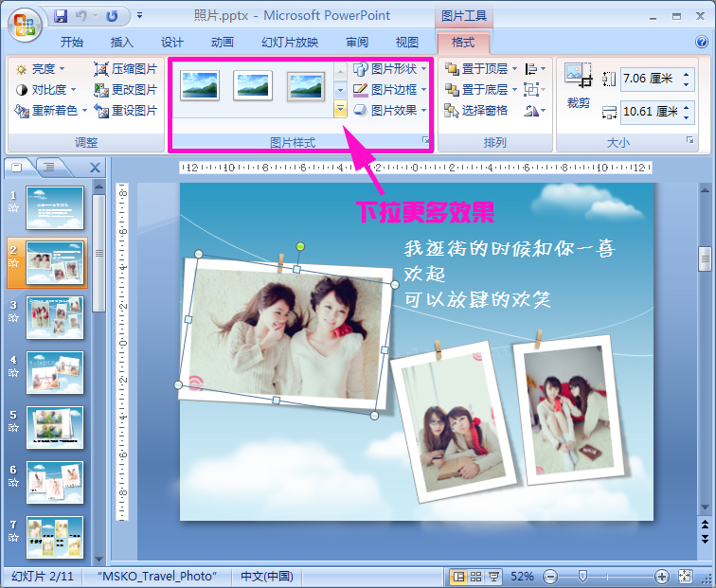The width and height of the screenshot is (716, 588).
Task: Open the Quick Access Toolbar customize arrow
Action: coord(139,15)
